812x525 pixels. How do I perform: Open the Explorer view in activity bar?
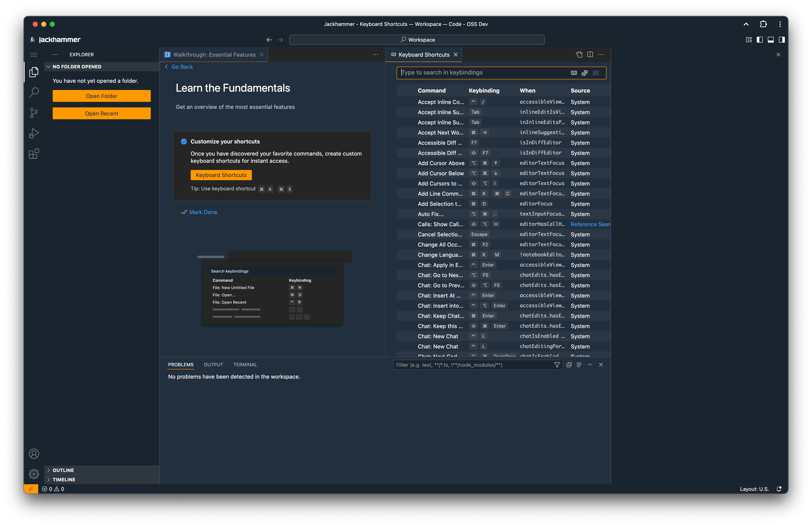point(34,72)
